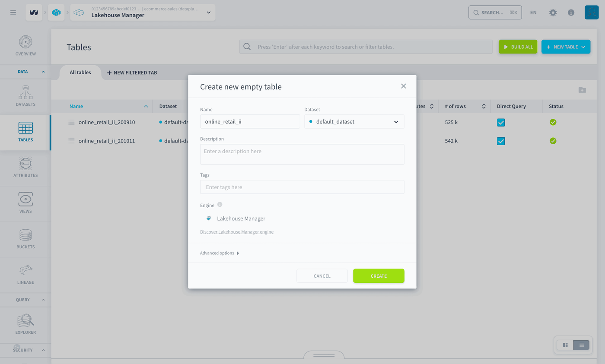Expand Advanced options
Viewport: 605px width, 364px height.
pyautogui.click(x=220, y=253)
